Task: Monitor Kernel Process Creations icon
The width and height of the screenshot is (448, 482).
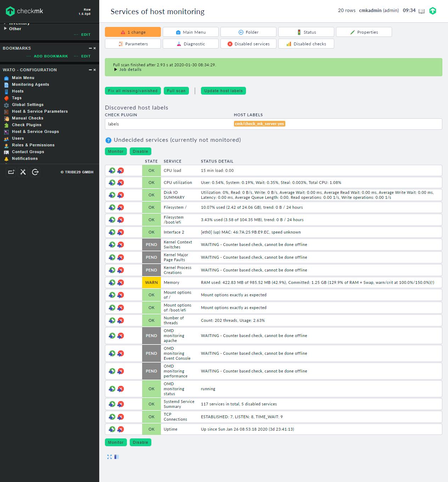Action: coord(112,270)
